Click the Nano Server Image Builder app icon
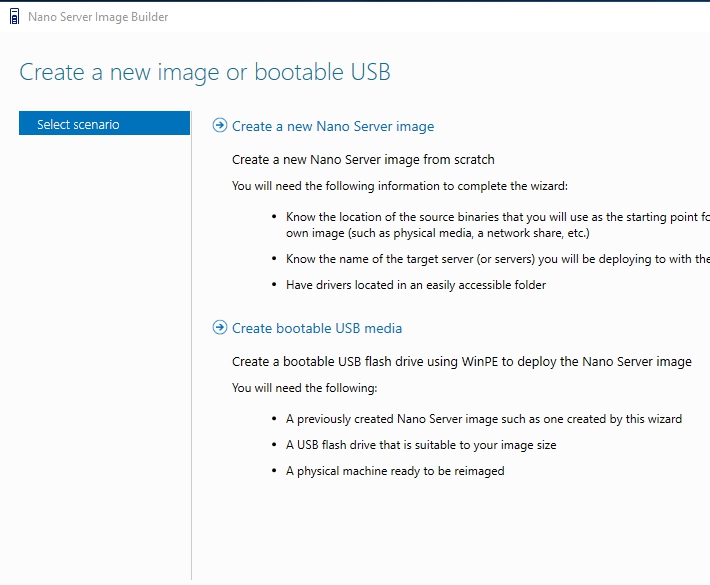 [x=13, y=17]
